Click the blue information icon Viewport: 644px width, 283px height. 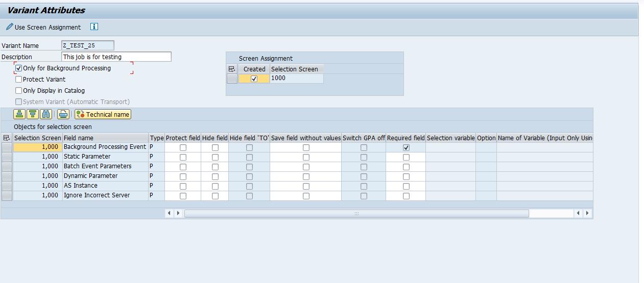(x=94, y=27)
